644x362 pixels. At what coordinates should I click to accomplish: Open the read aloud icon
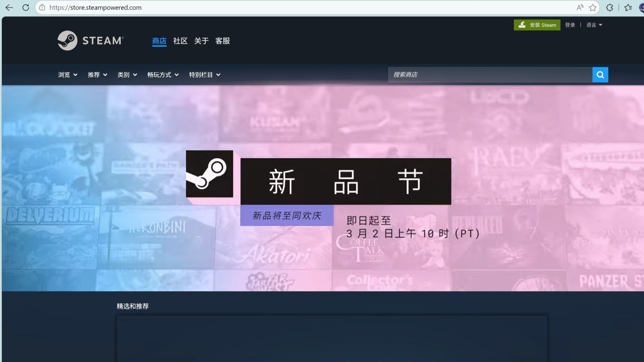point(580,7)
